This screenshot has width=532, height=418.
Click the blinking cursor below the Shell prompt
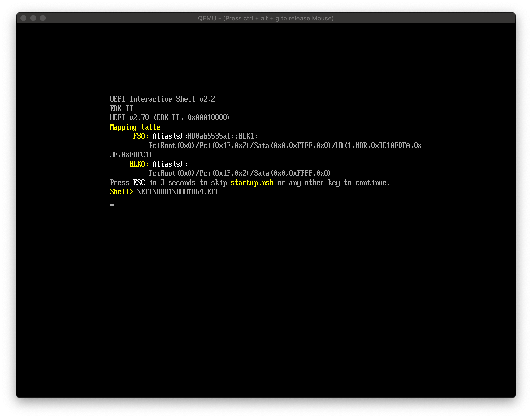pyautogui.click(x=112, y=205)
